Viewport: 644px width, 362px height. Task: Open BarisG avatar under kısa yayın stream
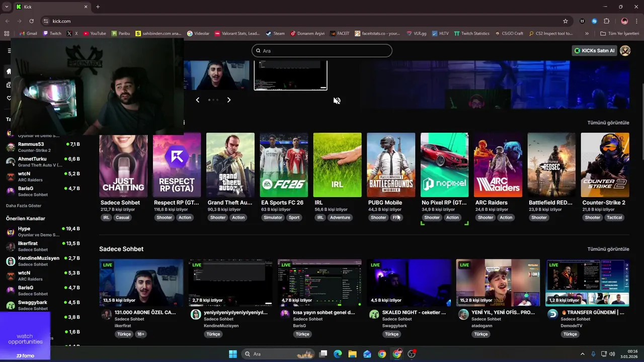(285, 314)
